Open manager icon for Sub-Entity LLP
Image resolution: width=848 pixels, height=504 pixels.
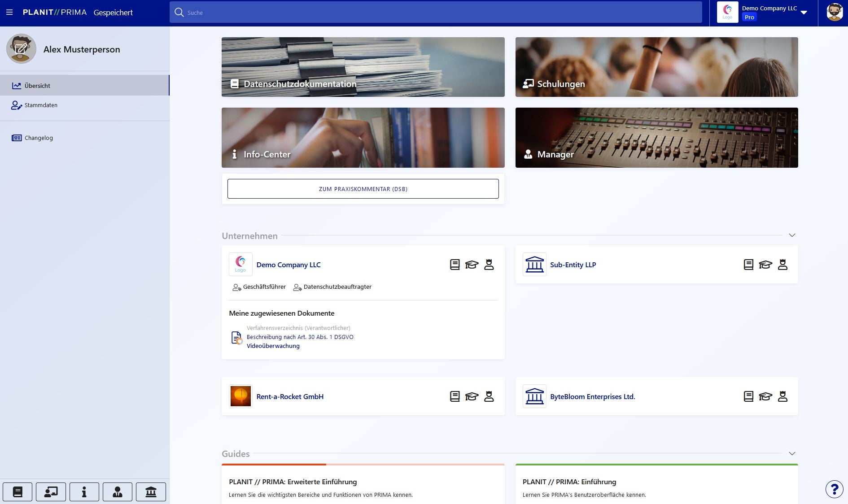[782, 265]
